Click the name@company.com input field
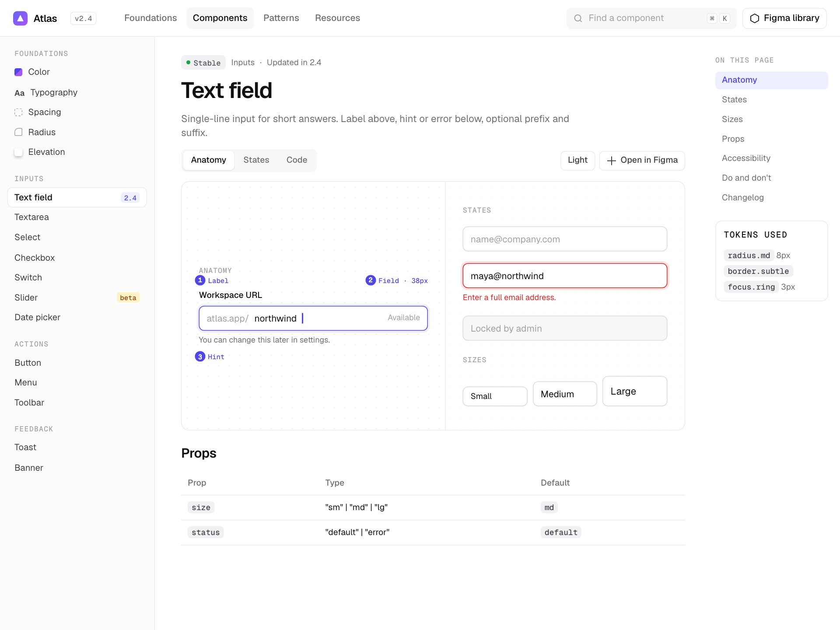Image resolution: width=840 pixels, height=630 pixels. tap(565, 239)
